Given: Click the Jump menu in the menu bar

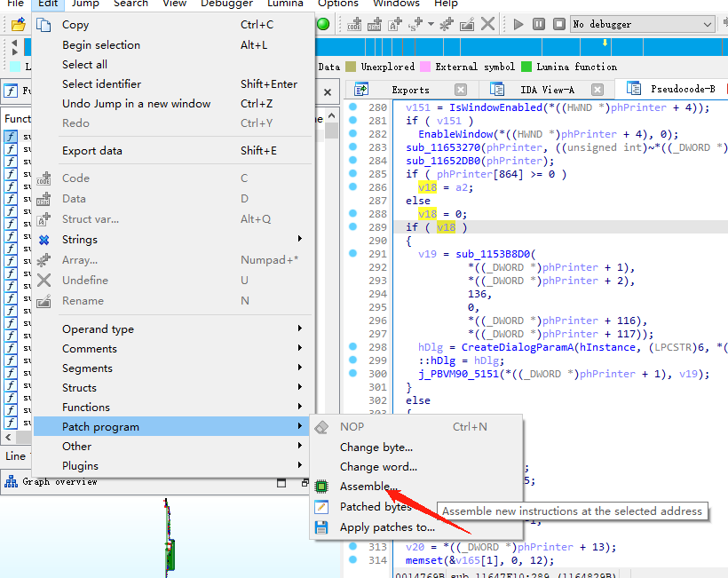Looking at the screenshot, I should (x=85, y=4).
